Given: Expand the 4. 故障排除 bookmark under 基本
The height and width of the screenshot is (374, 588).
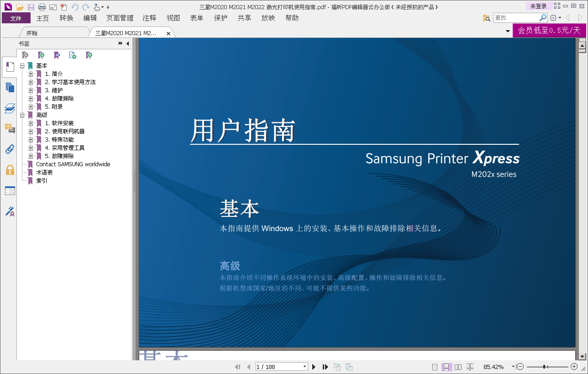Looking at the screenshot, I should pos(31,99).
